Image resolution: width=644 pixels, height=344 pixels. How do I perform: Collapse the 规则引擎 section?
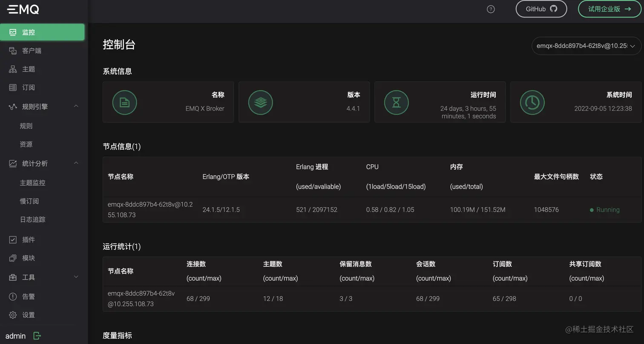[x=76, y=106]
